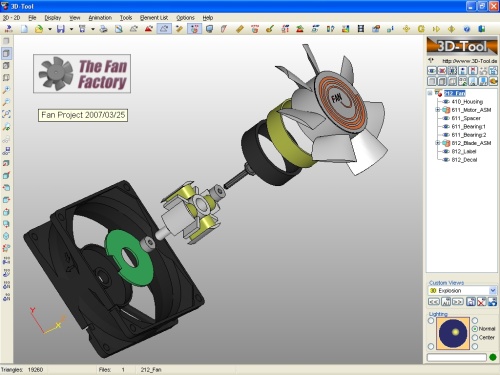Click the blue Help question-mark icon
The height and width of the screenshot is (375, 500).
[x=467, y=29]
